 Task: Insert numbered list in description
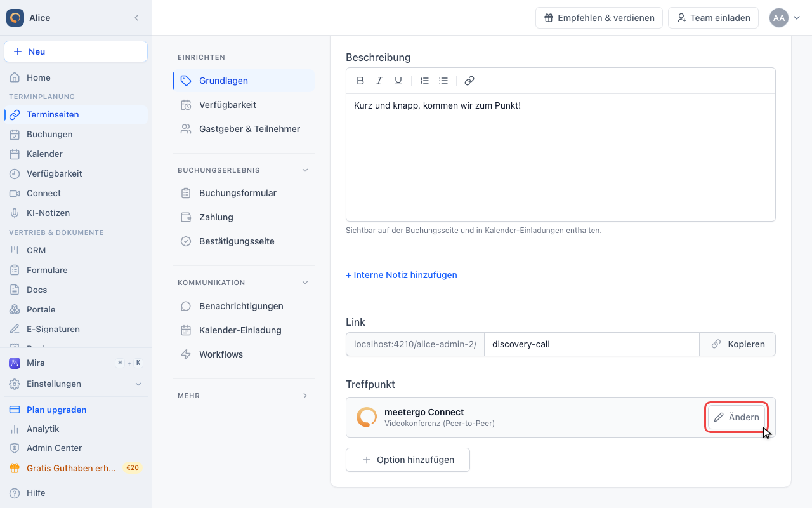click(424, 81)
